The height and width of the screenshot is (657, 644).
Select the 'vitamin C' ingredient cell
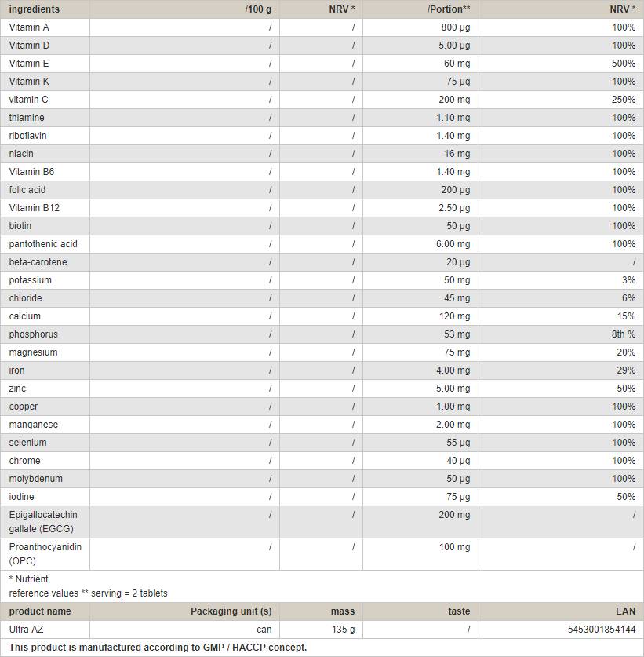click(x=29, y=100)
